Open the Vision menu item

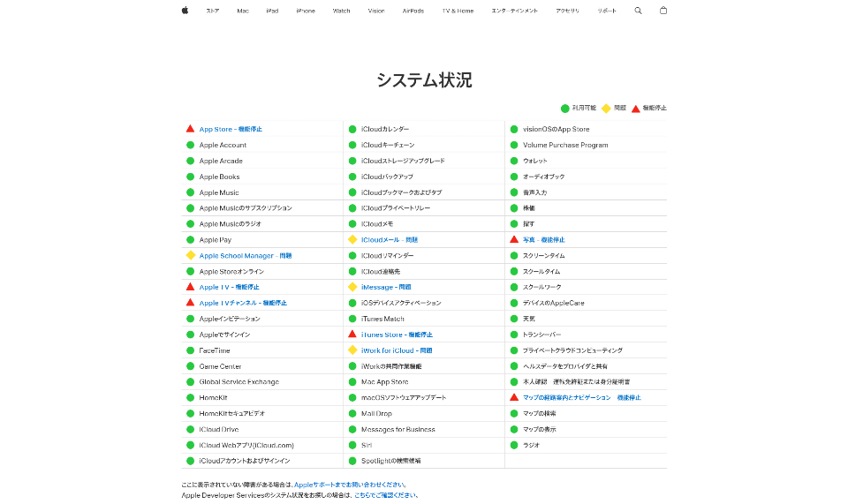point(376,11)
